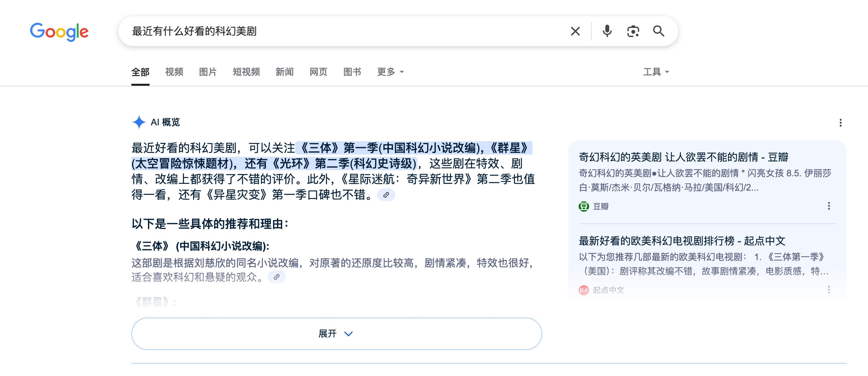Click the AI 概览 label
Viewport: 868px width, 376px height.
[x=165, y=122]
